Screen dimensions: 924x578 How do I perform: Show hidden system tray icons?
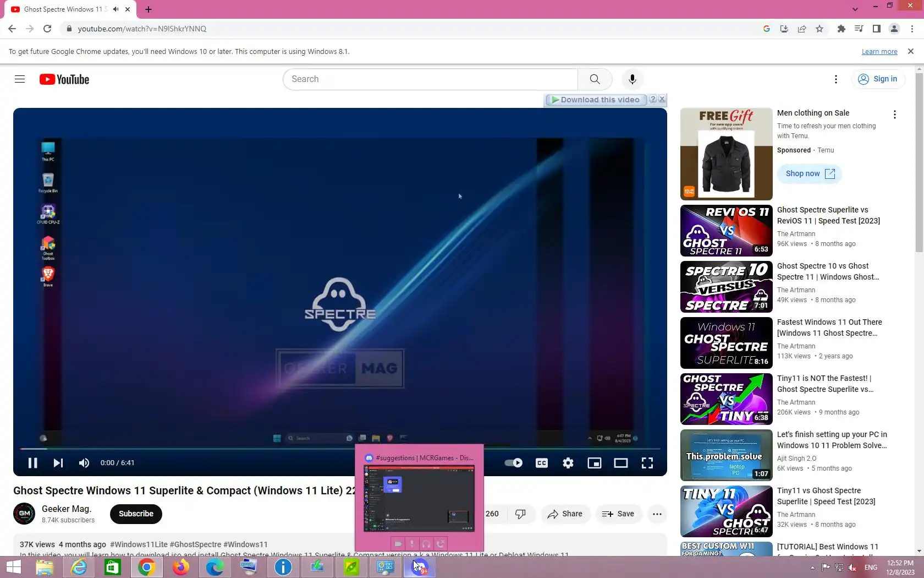point(812,568)
